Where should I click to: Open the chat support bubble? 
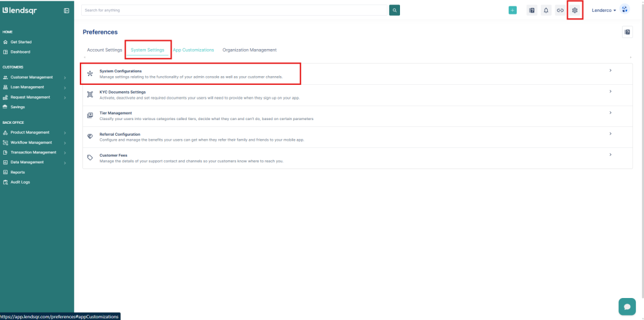pyautogui.click(x=626, y=306)
